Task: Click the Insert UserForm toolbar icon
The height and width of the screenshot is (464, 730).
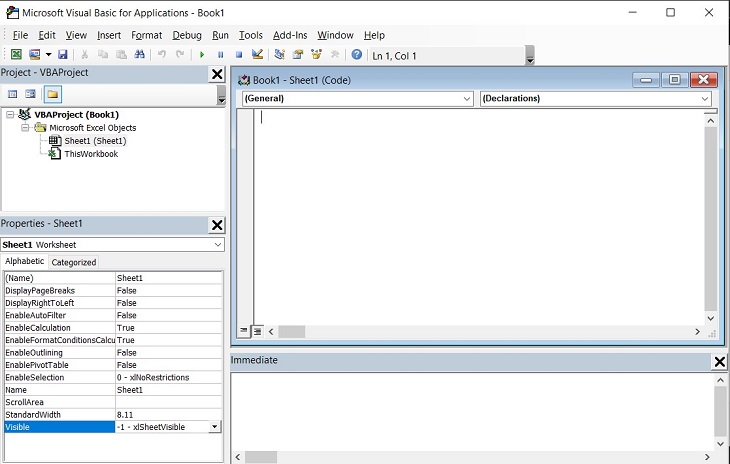Action: tap(34, 54)
